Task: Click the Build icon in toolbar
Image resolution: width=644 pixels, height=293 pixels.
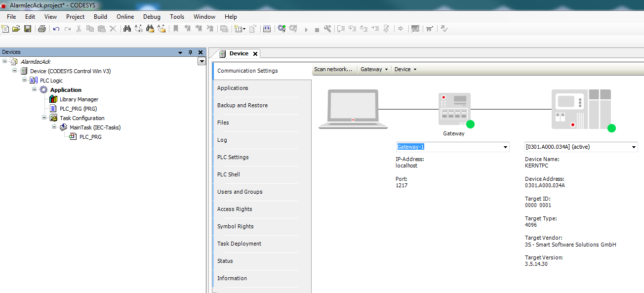Action: pyautogui.click(x=267, y=29)
